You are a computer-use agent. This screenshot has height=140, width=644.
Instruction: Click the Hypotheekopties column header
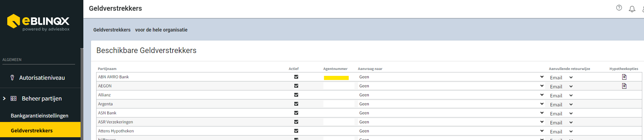(624, 69)
